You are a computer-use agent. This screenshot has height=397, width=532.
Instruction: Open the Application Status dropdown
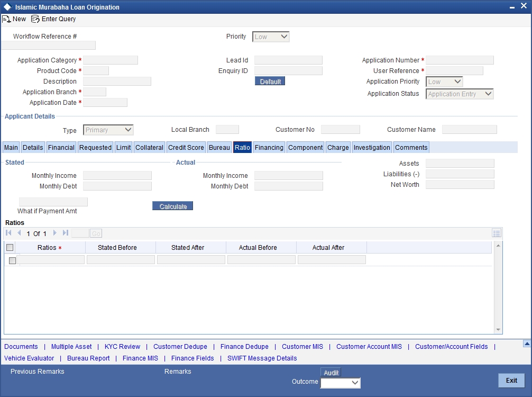tap(460, 94)
